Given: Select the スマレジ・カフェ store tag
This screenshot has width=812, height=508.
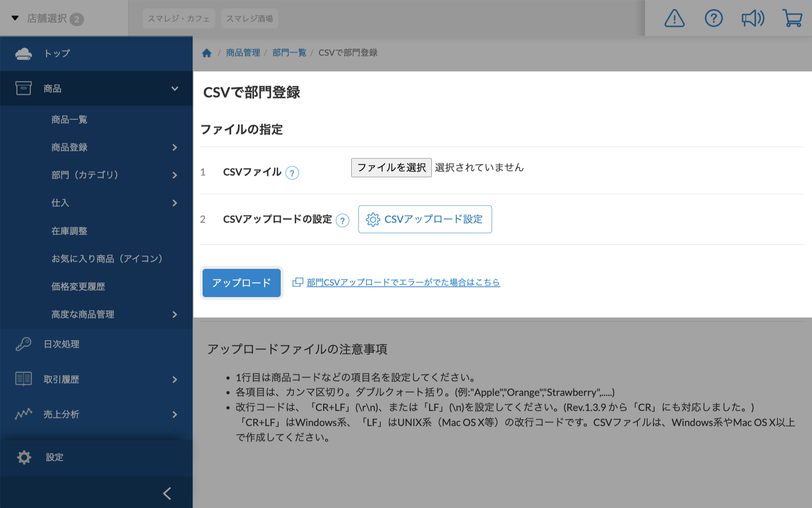Looking at the screenshot, I should [x=179, y=19].
